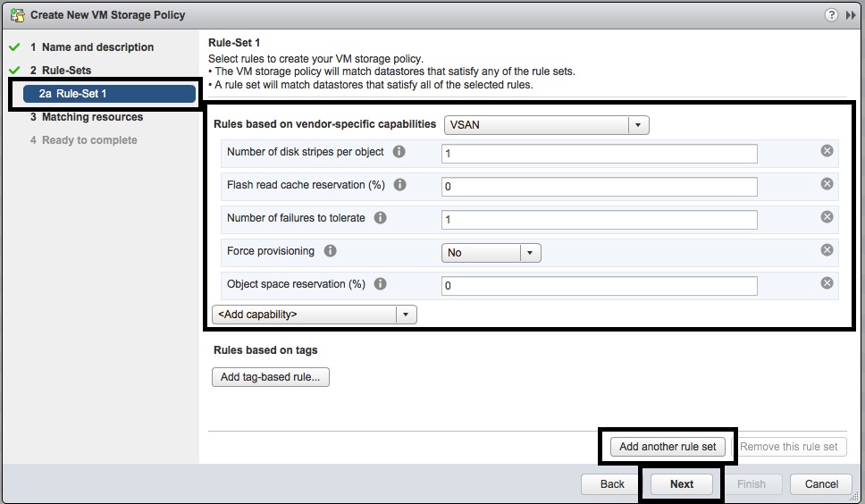The height and width of the screenshot is (504, 865).
Task: Open the VSAN vendor capabilities dropdown
Action: [638, 125]
